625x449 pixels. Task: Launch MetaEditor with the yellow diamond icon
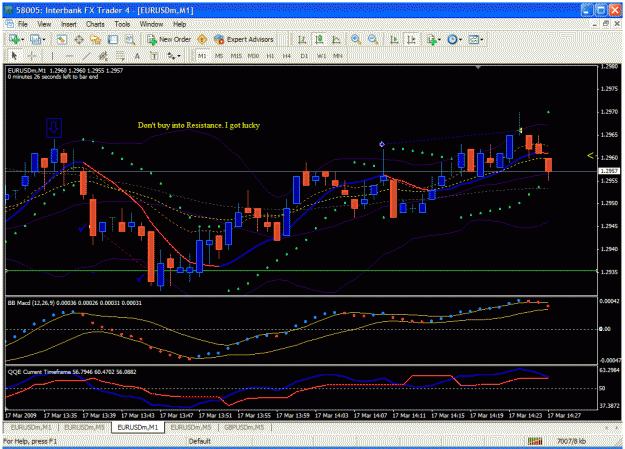click(x=202, y=39)
